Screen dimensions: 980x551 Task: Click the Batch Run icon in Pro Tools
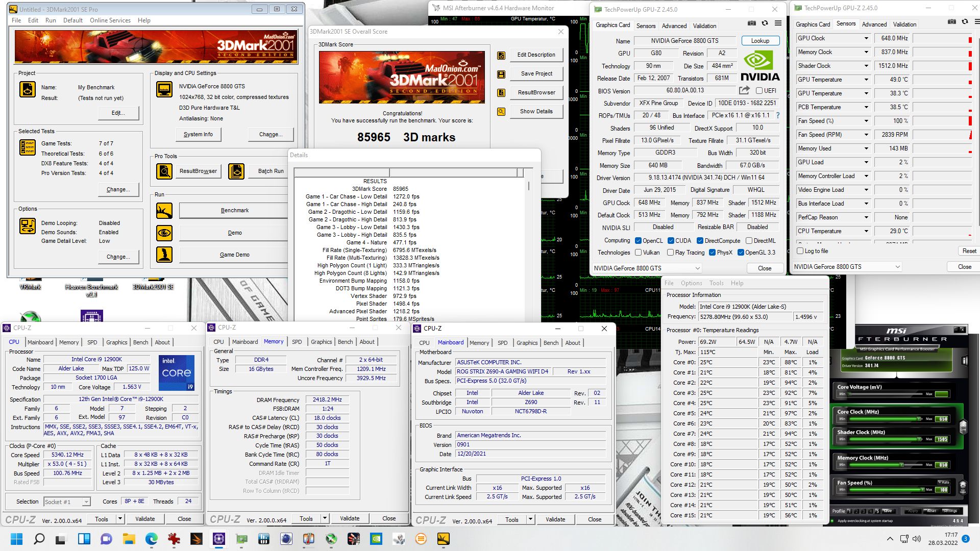click(x=236, y=171)
